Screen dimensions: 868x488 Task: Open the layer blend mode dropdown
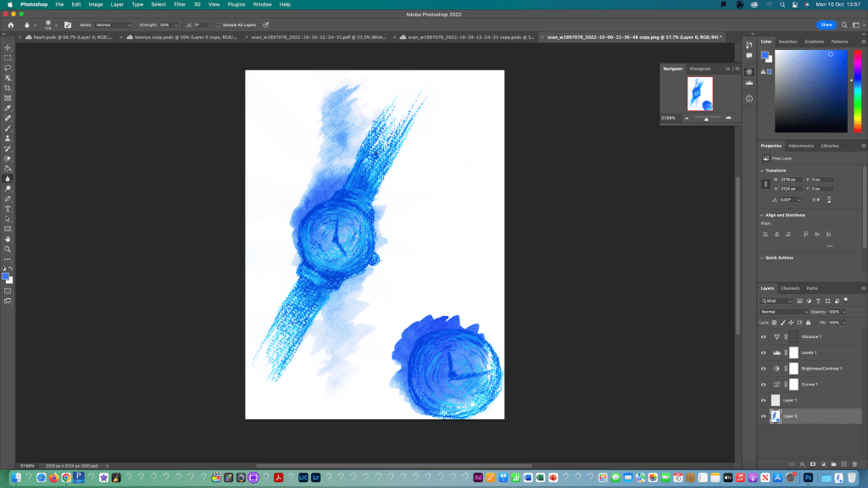click(x=784, y=312)
